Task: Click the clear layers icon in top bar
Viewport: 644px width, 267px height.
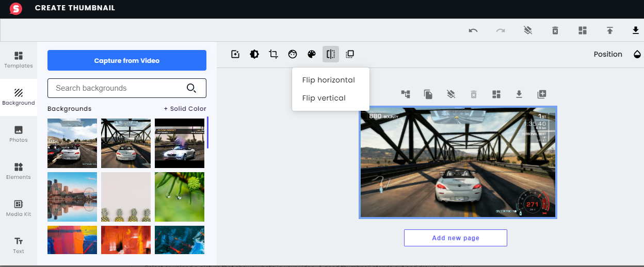Action: [x=527, y=30]
